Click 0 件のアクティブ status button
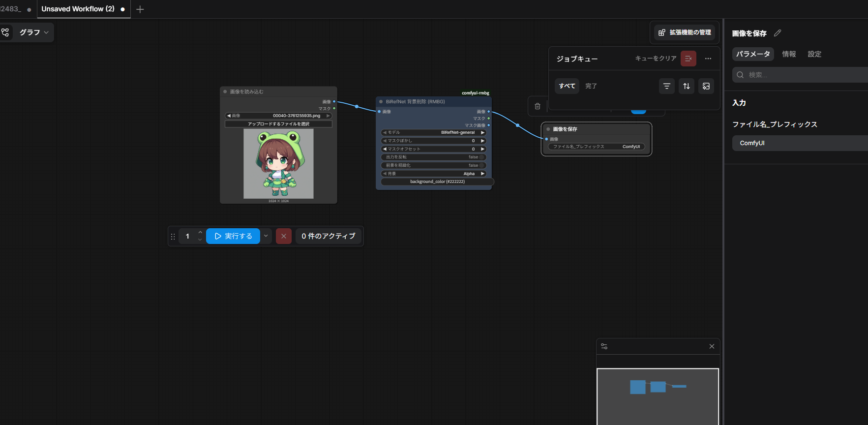The width and height of the screenshot is (868, 425). 329,236
